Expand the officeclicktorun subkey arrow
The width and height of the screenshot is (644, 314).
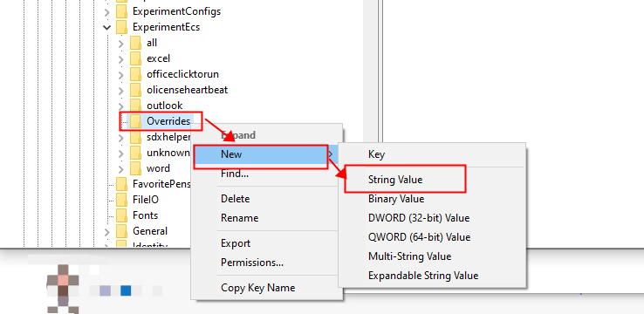click(x=120, y=75)
